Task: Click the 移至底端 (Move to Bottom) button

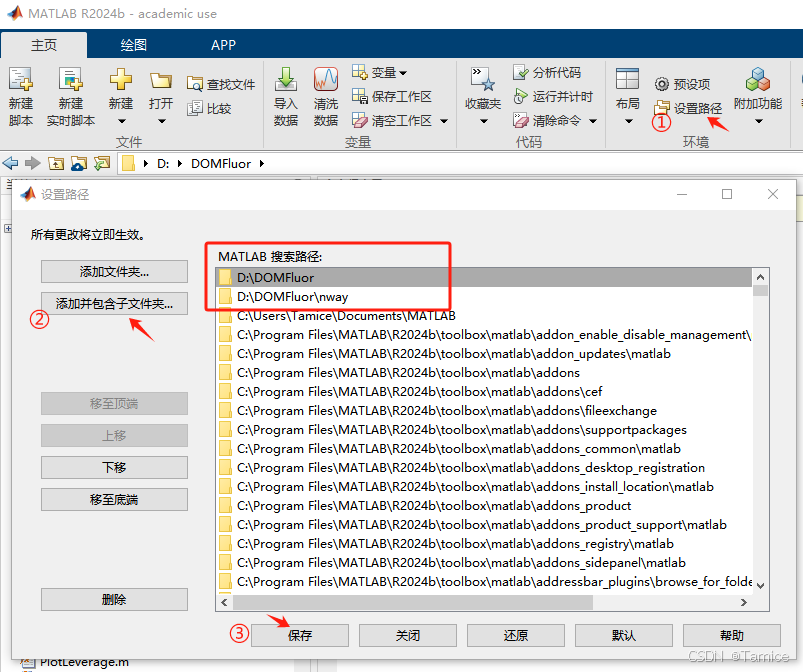Action: (114, 499)
